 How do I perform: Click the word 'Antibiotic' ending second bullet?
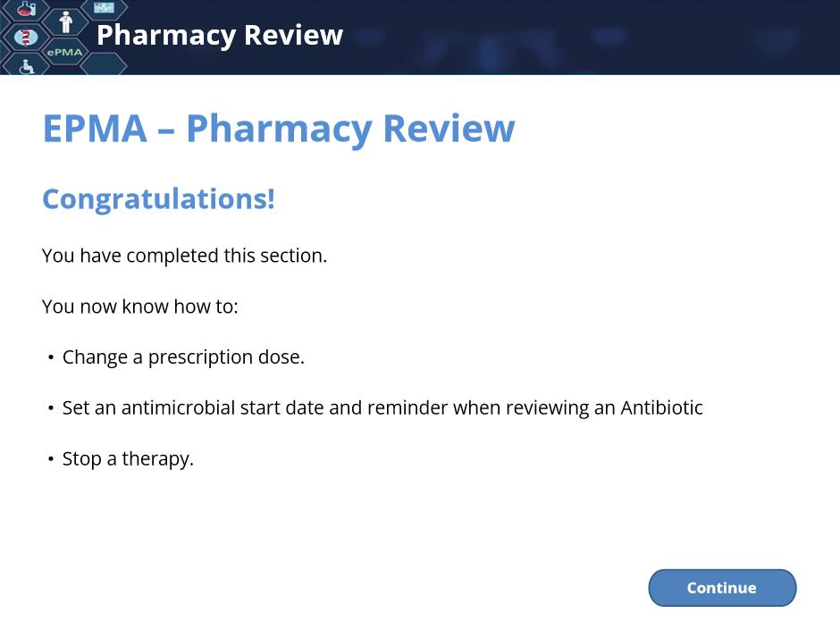pyautogui.click(x=661, y=408)
